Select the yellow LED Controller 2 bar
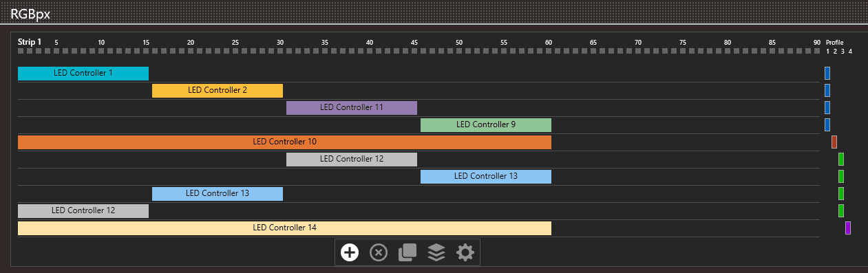The width and height of the screenshot is (868, 273). [x=218, y=90]
